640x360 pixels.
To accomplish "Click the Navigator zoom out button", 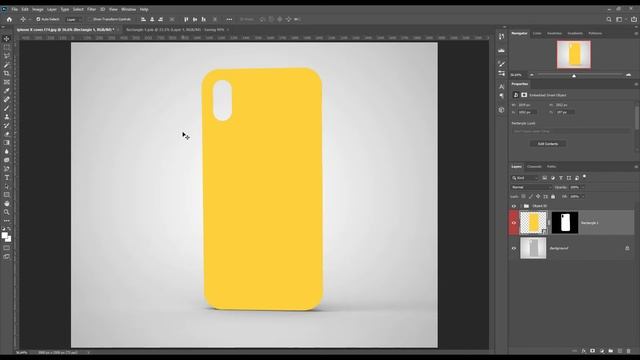I will (x=531, y=75).
